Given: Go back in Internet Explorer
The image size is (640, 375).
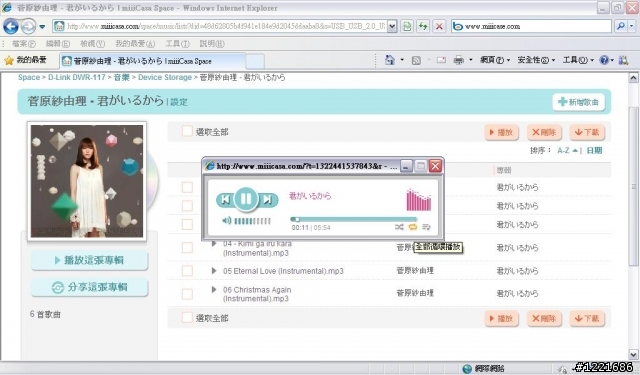Looking at the screenshot, I should click(11, 27).
